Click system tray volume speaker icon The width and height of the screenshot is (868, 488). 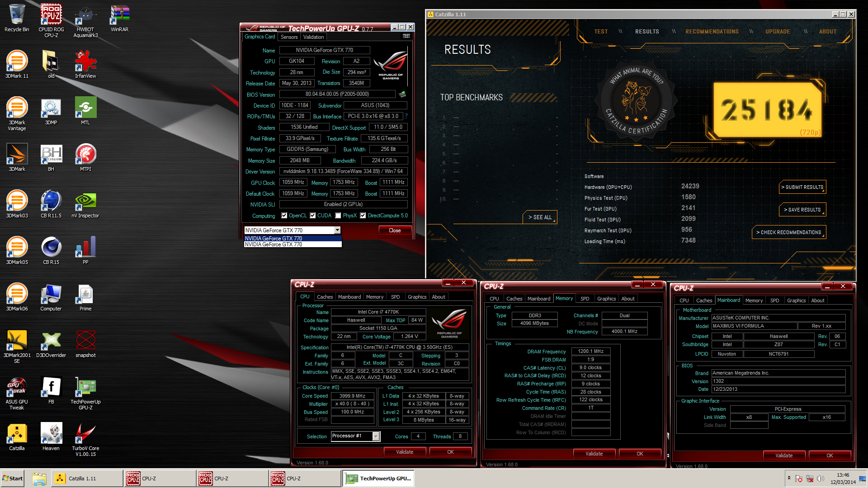[821, 479]
